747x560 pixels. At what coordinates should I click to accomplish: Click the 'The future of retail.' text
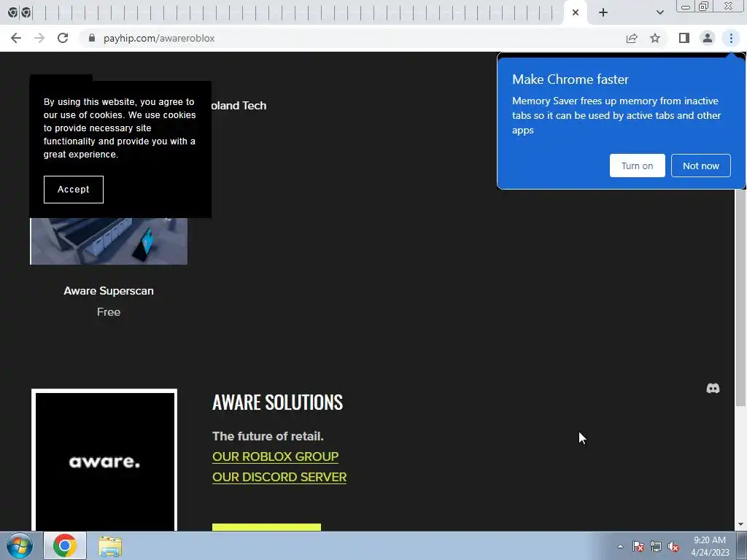(268, 436)
